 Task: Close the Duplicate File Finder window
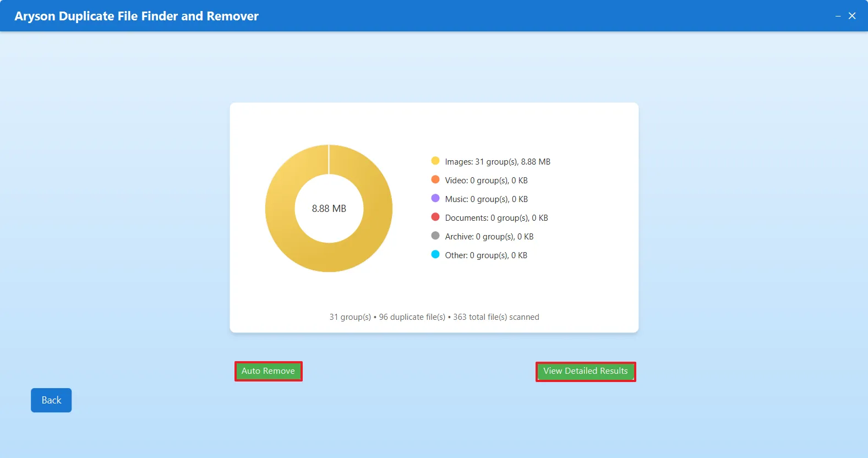click(852, 16)
